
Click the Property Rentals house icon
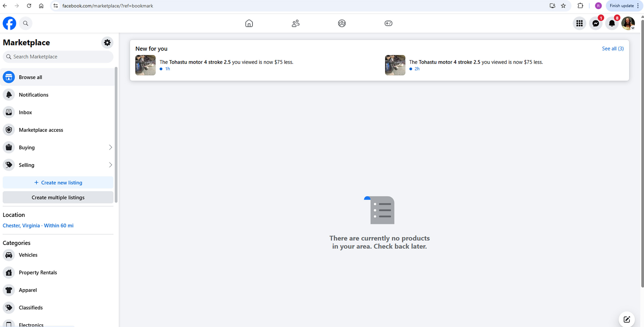[x=9, y=272]
